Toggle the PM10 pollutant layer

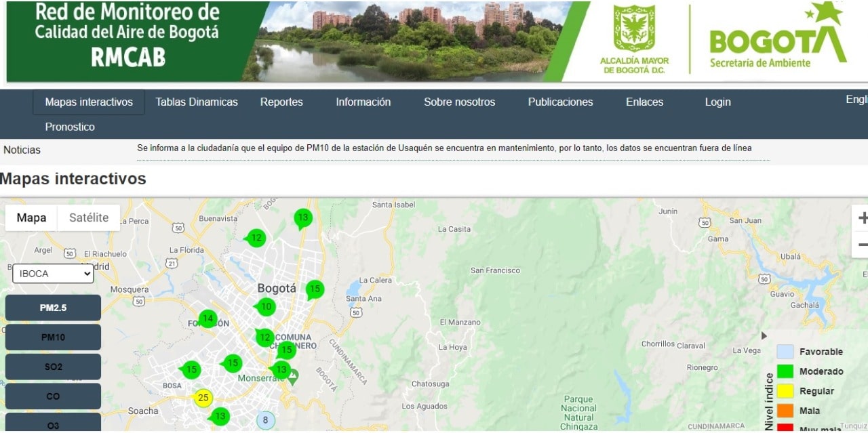(x=53, y=337)
